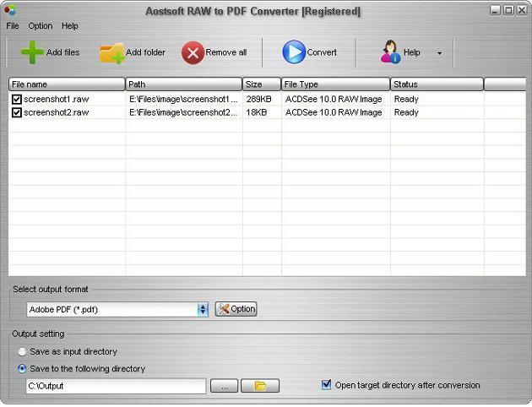Click the 18KB size cell

click(x=257, y=112)
